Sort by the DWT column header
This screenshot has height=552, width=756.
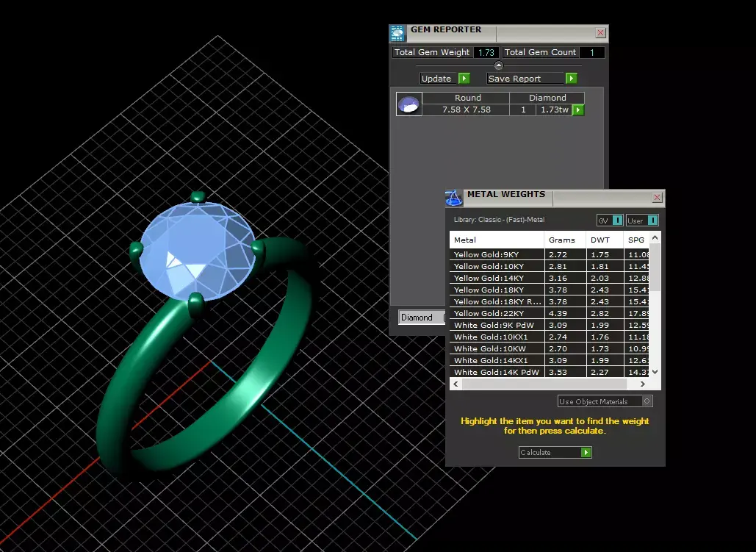tap(605, 240)
